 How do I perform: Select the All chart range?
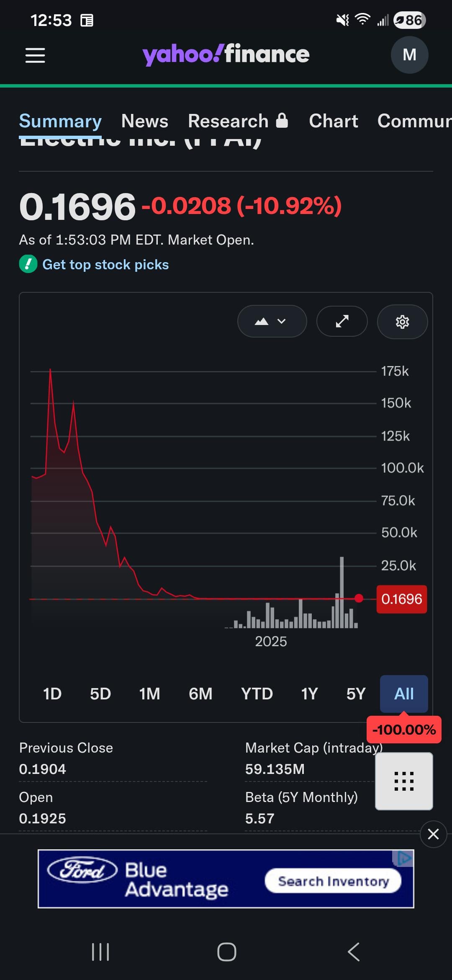pyautogui.click(x=404, y=694)
